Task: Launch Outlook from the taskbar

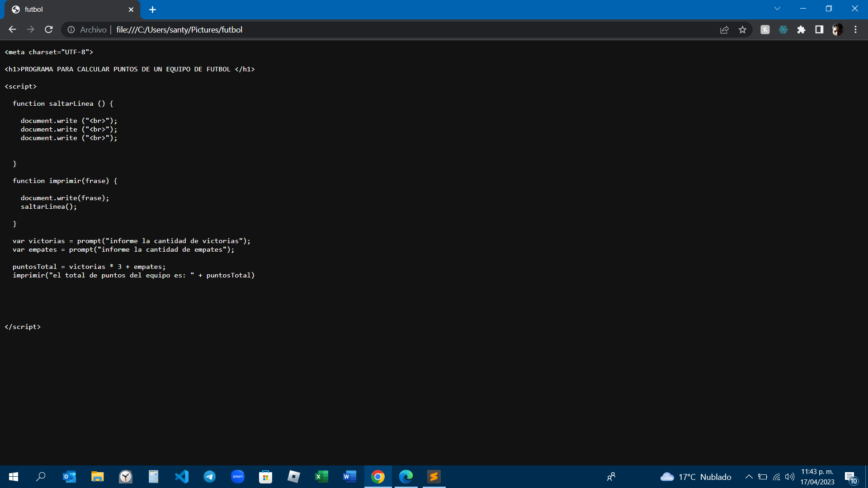Action: [x=69, y=477]
